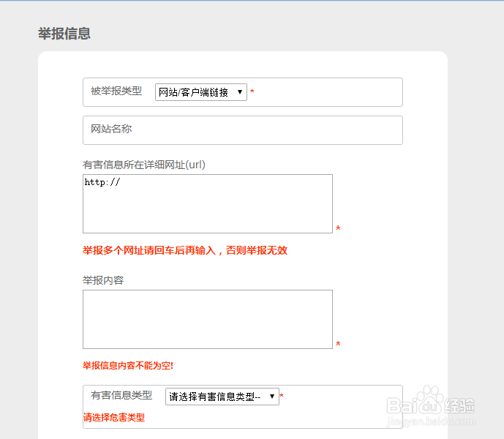Click the error message 举报信息内容不能为空!

pos(128,366)
